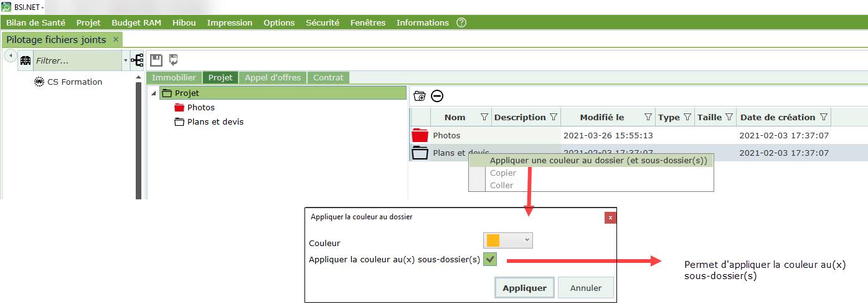Switch to the Contrat tab
This screenshot has height=304, width=868.
click(328, 78)
